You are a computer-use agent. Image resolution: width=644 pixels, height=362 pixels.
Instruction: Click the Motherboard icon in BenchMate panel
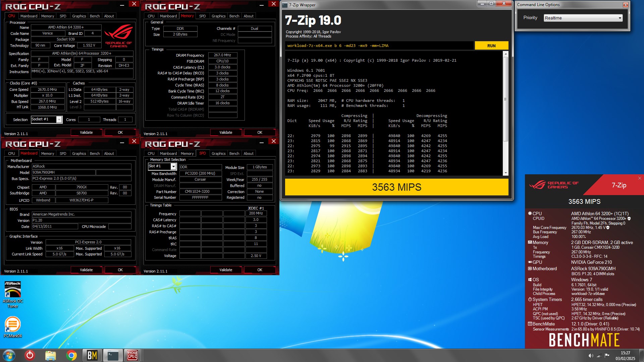[530, 268]
